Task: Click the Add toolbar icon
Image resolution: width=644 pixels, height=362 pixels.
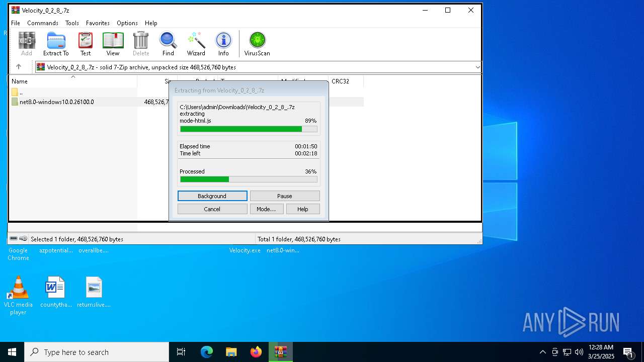Action: (x=27, y=44)
